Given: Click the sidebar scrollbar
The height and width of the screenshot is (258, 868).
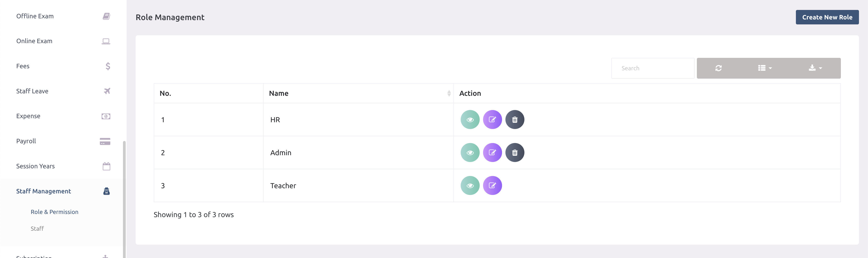Looking at the screenshot, I should pyautogui.click(x=124, y=199).
